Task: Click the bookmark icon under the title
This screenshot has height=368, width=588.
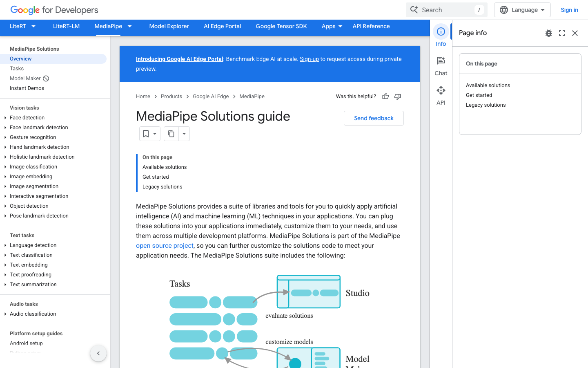Action: (146, 134)
